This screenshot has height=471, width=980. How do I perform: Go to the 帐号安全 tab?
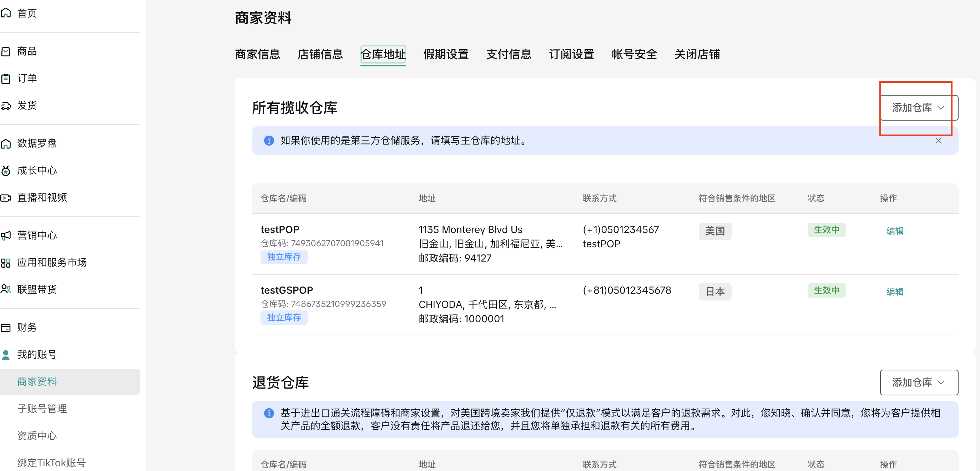pyautogui.click(x=634, y=54)
